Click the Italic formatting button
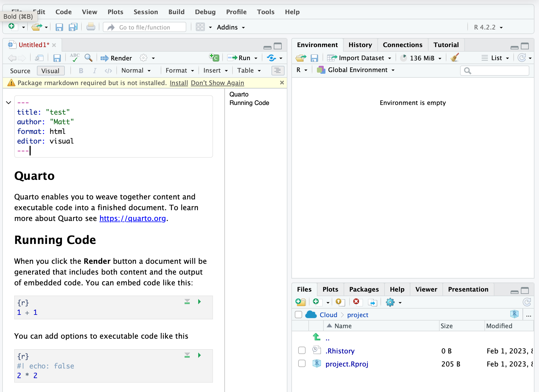The image size is (539, 392). [95, 71]
